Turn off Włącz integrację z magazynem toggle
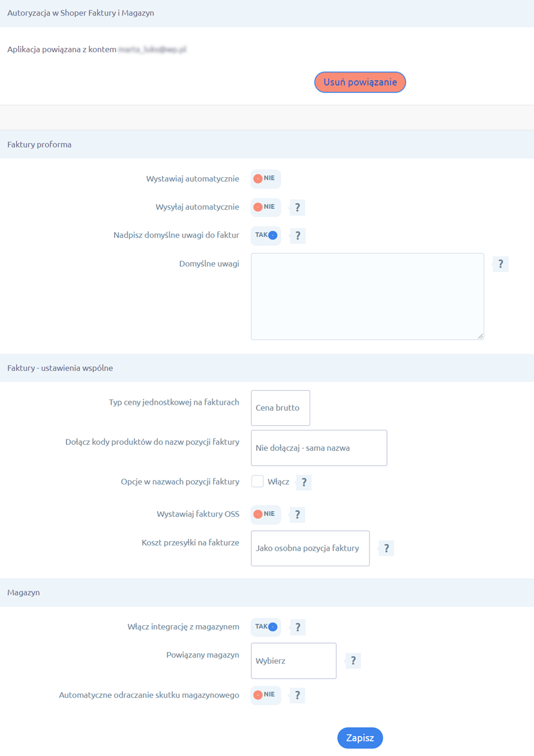534x756 pixels. 266,627
